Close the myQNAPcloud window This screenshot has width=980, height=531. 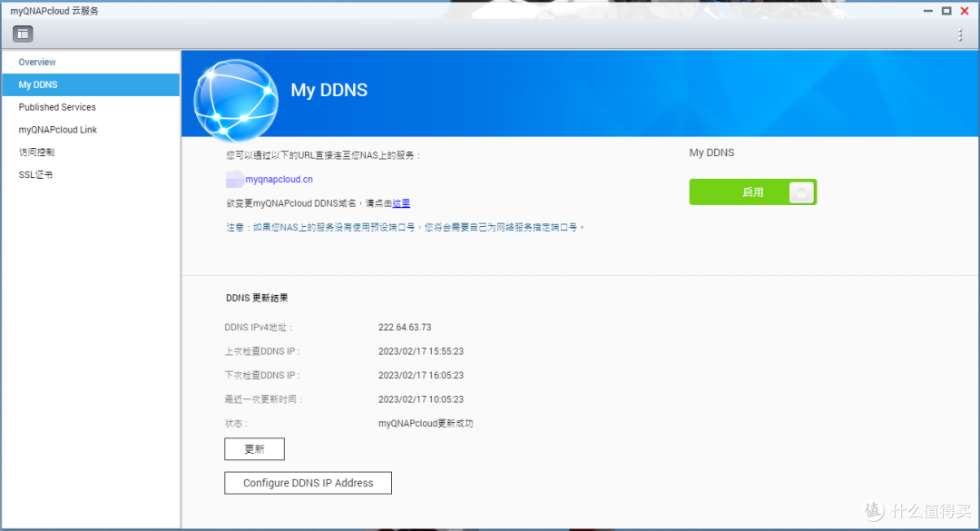click(x=965, y=11)
